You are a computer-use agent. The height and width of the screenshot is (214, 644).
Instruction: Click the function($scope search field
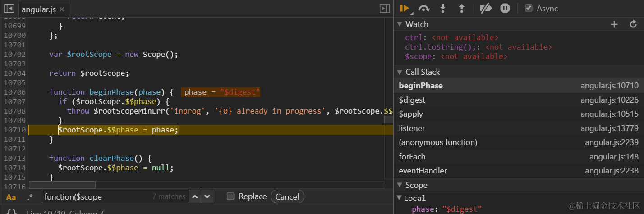point(97,196)
